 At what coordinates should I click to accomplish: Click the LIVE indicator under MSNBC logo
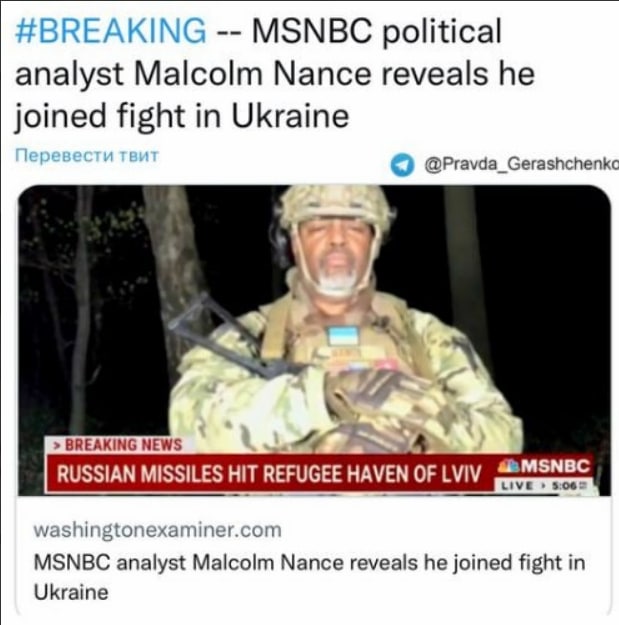tap(517, 485)
